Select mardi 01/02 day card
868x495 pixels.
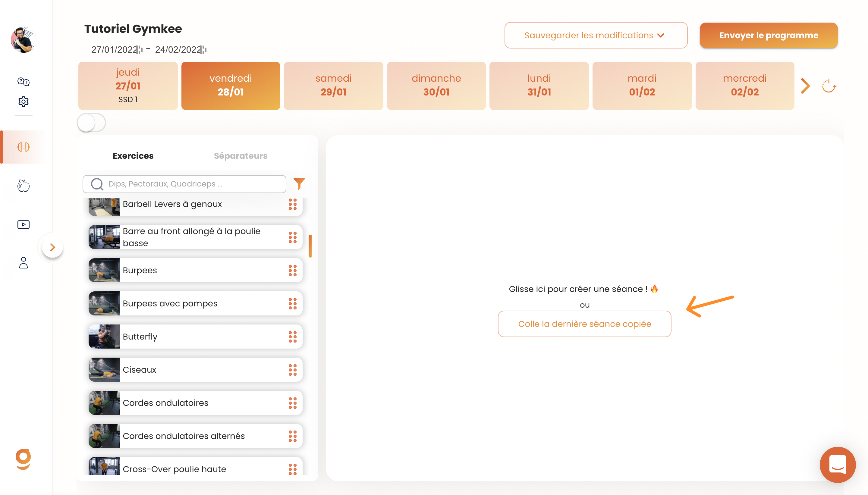(642, 86)
